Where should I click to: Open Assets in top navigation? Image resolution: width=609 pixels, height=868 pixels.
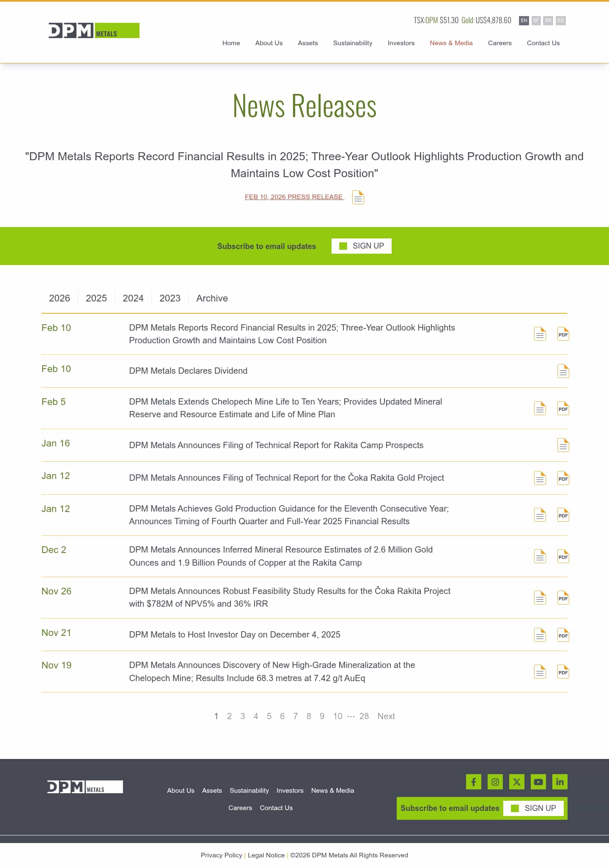pyautogui.click(x=308, y=43)
